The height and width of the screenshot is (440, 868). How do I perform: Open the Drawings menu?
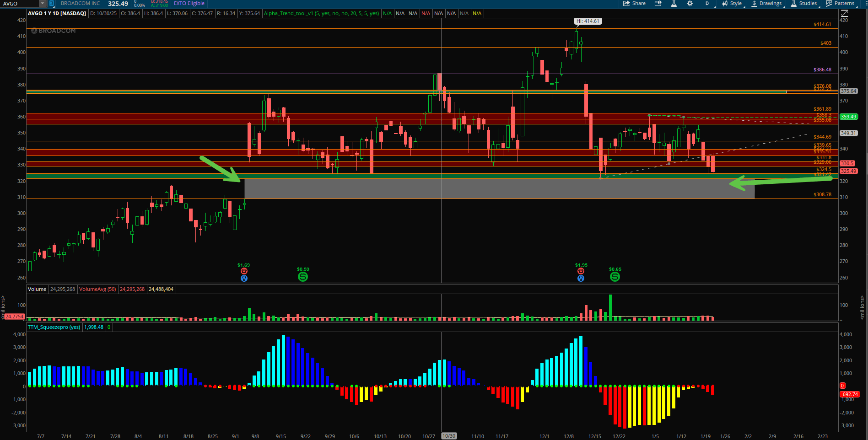tap(766, 4)
